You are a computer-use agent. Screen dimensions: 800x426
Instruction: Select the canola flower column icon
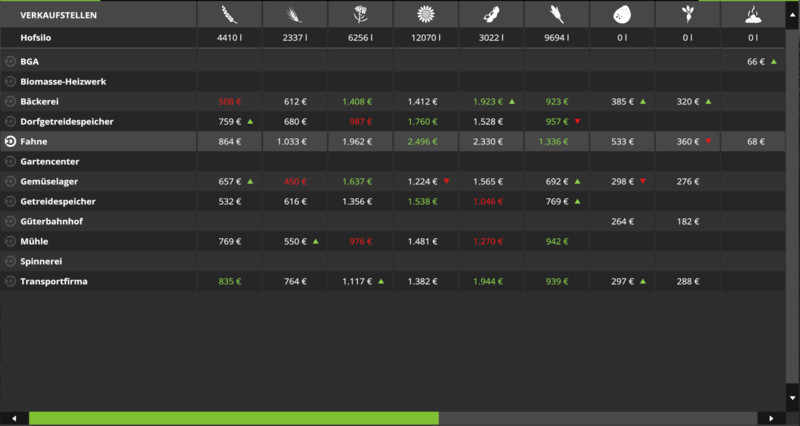(359, 14)
